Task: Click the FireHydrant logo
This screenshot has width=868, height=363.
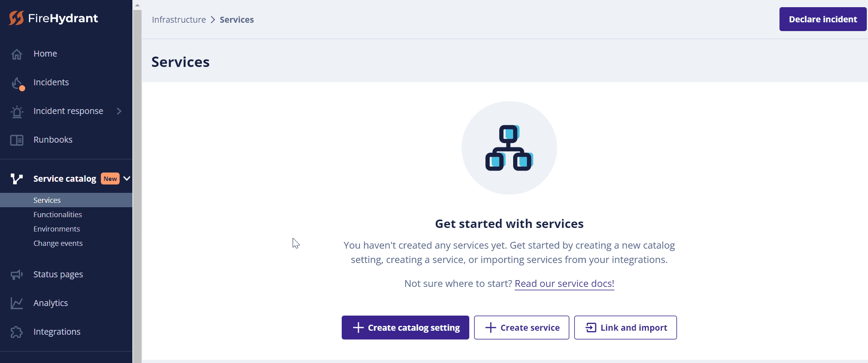Action: point(53,18)
